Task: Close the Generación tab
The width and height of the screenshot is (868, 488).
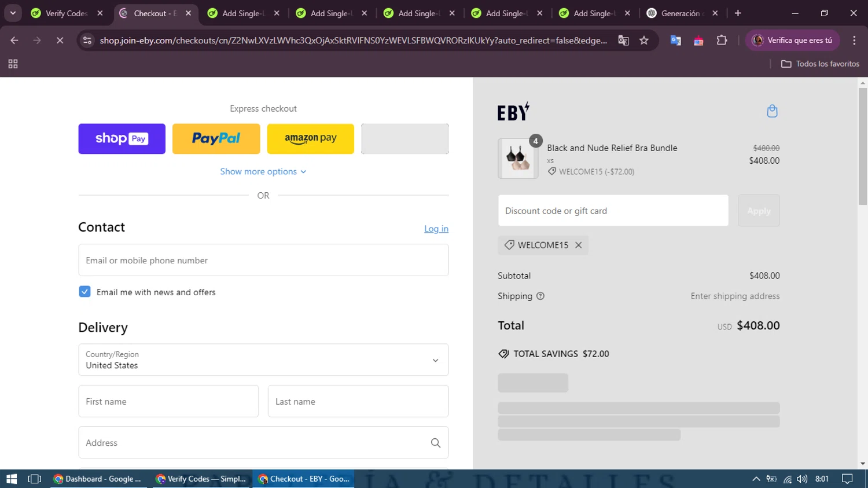Action: coord(715,13)
